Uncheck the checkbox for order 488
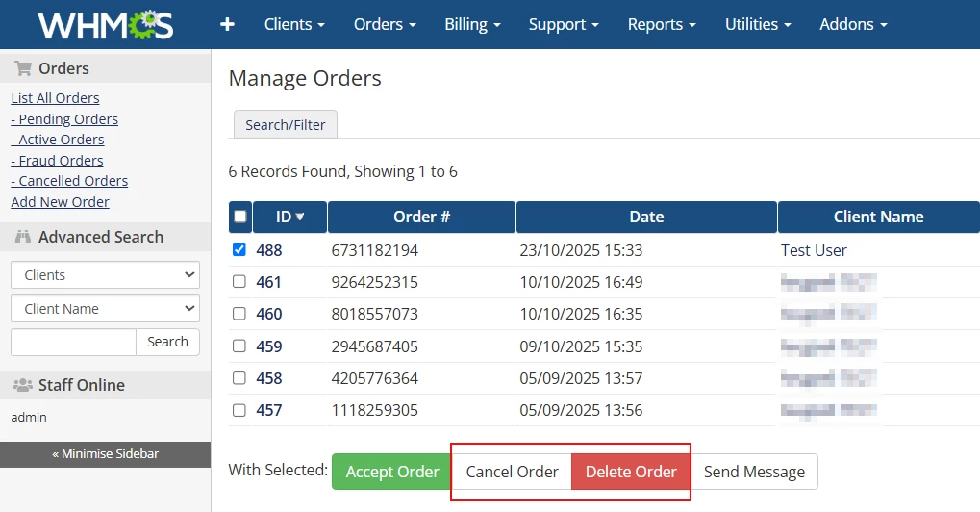Screen dimensions: 980x512 pos(239,250)
